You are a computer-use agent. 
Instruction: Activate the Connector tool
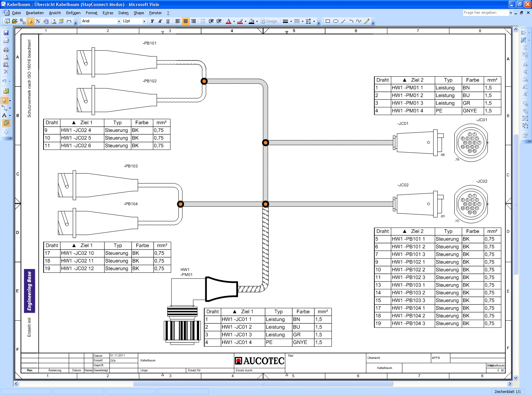pos(4,108)
